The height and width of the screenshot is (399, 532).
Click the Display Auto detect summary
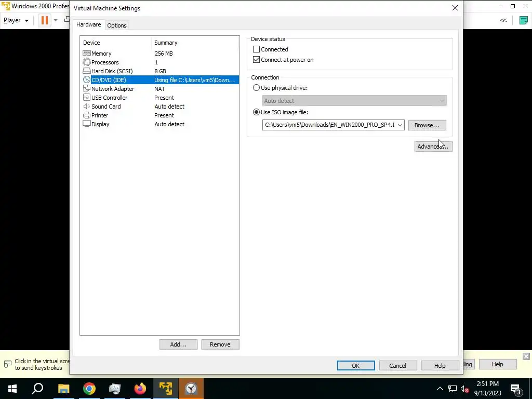point(169,124)
